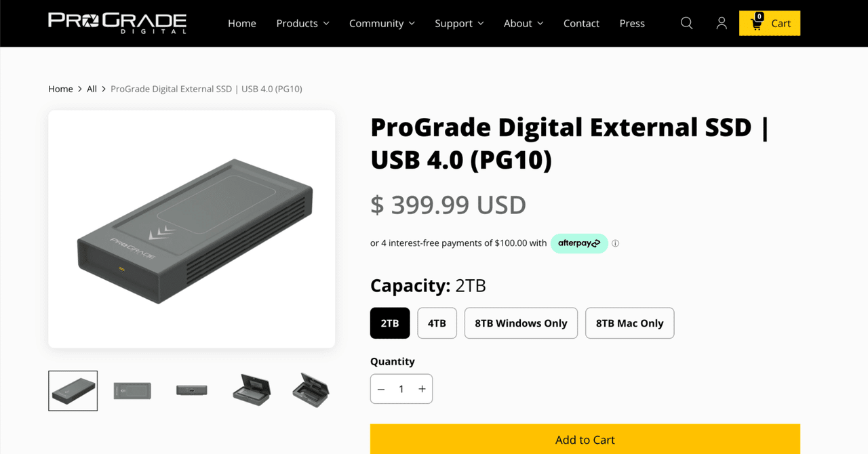
Task: Open the All breadcrumb link
Action: (x=92, y=89)
